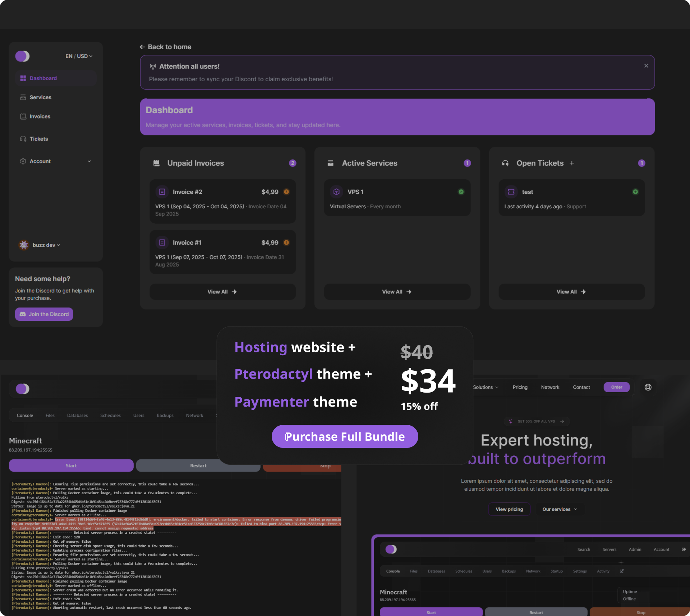
Task: Toggle the purple theme switch in sidebar
Action: 22,56
